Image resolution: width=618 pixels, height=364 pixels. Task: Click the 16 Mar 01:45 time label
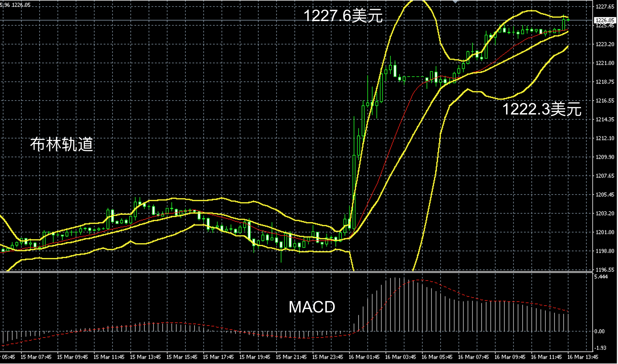pos(364,357)
